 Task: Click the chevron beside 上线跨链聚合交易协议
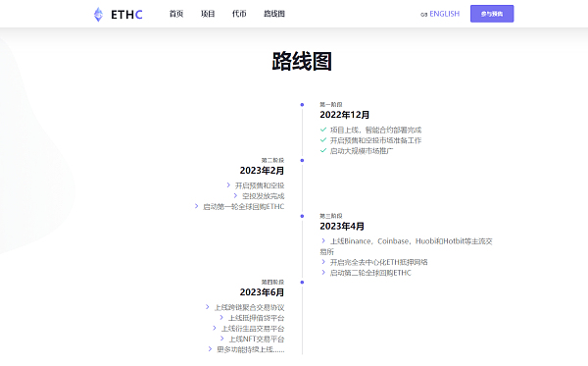(x=208, y=307)
